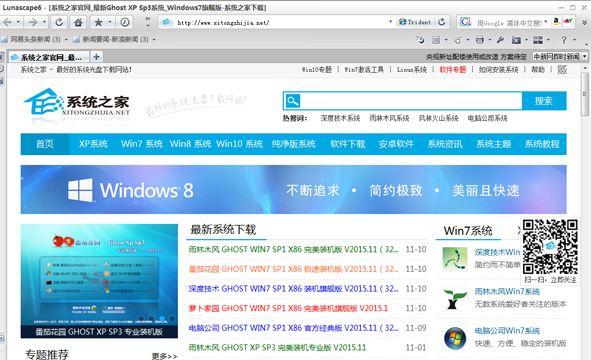Click reload icon inside address bar

(441, 22)
